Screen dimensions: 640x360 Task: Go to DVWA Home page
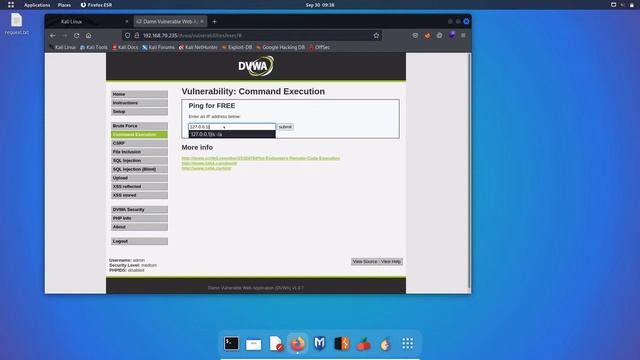point(139,94)
